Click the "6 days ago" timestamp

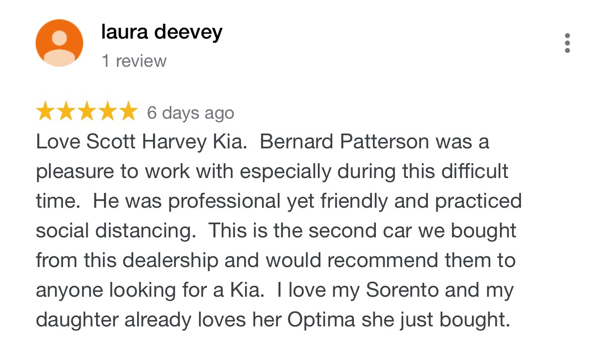click(x=191, y=113)
